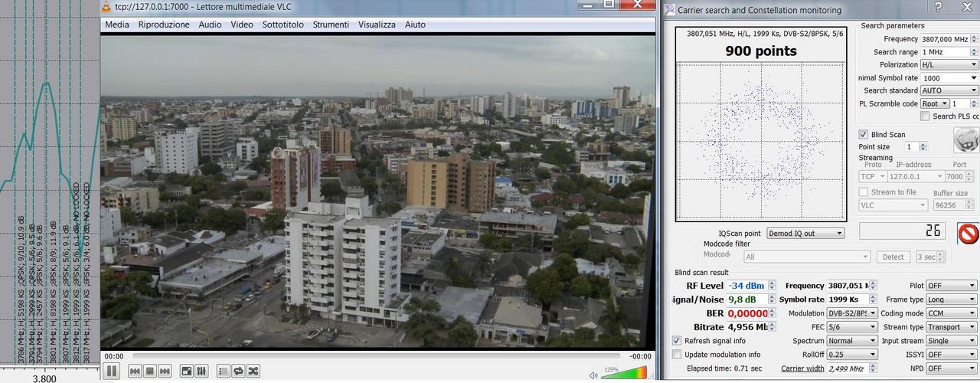Open the IQScan point Demod IQ out dropdown
The image size is (980, 383).
click(x=804, y=234)
